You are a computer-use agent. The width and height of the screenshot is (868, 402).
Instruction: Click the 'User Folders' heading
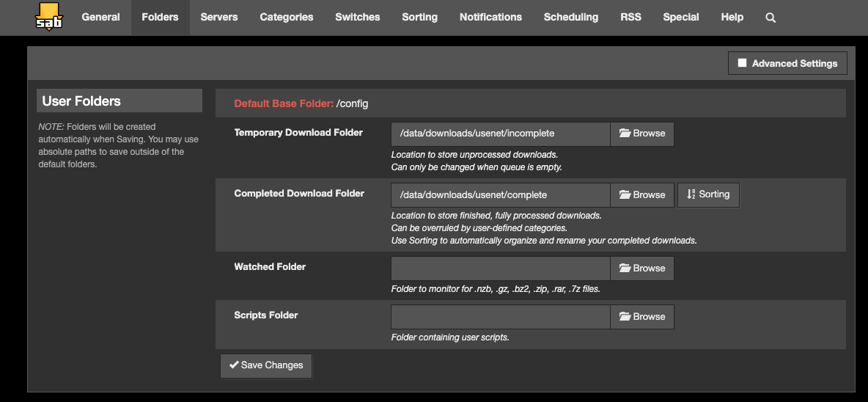(81, 101)
